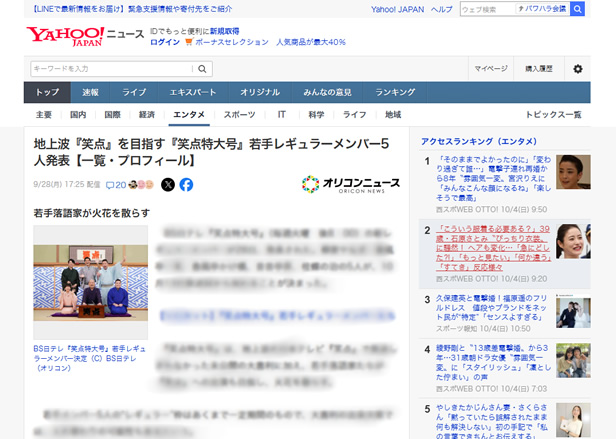Open the comments bubble showing 20
616x439 pixels.
click(x=116, y=185)
